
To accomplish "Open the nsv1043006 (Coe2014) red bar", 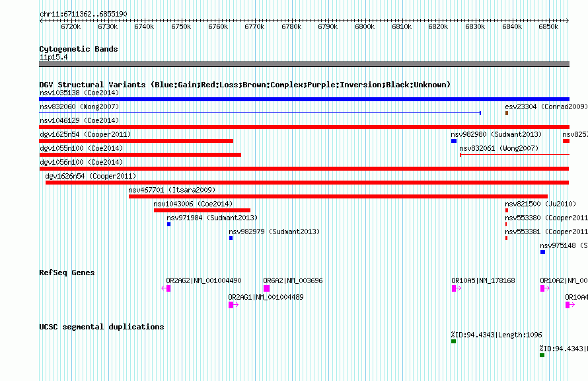I will [202, 210].
